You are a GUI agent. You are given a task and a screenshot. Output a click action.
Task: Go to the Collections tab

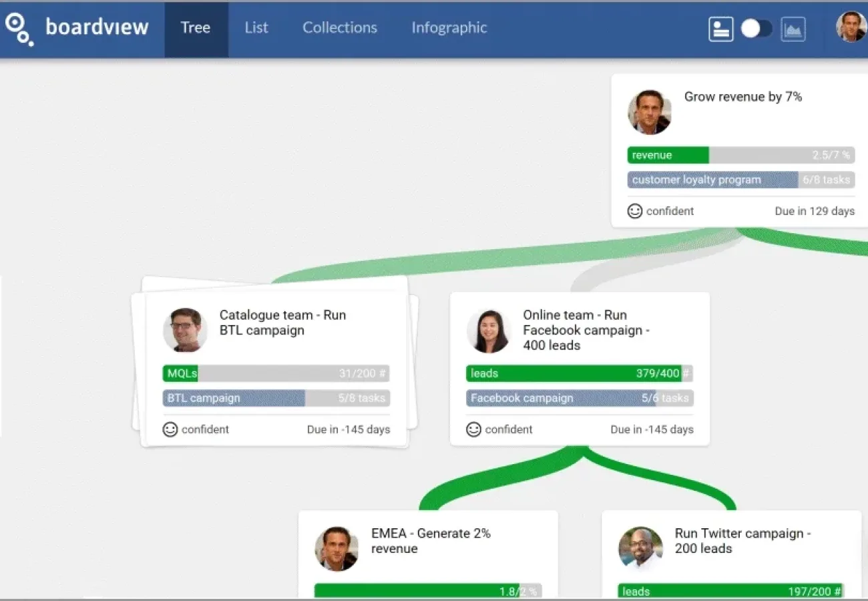pyautogui.click(x=340, y=28)
